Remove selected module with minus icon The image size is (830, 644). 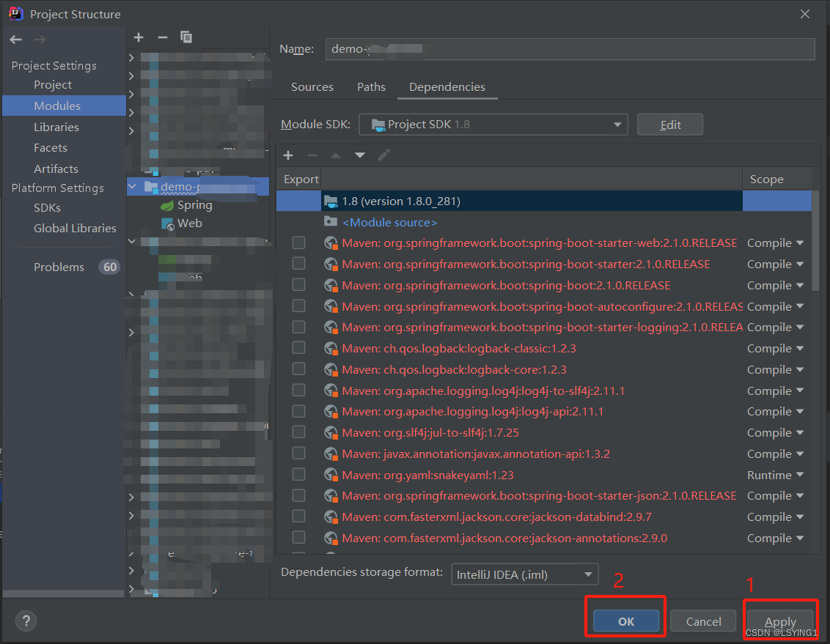pyautogui.click(x=163, y=37)
